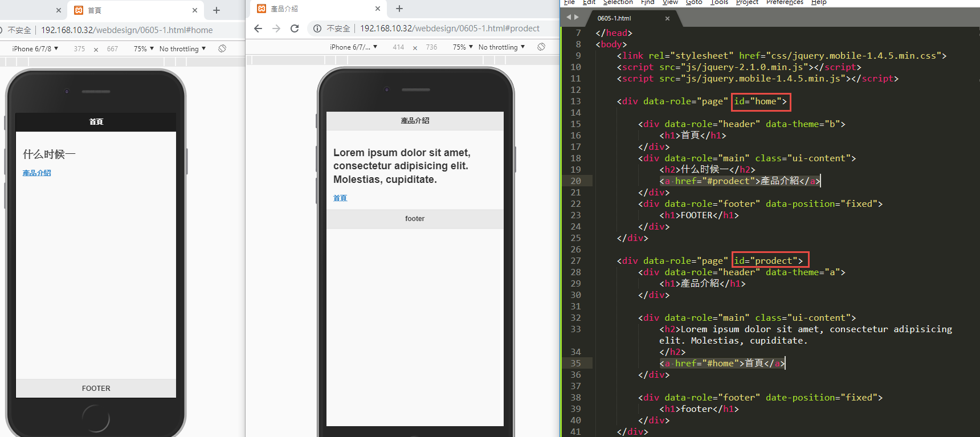The image size is (980, 437).
Task: Expand No throttling dropdown in #prodect window
Action: pyautogui.click(x=501, y=47)
